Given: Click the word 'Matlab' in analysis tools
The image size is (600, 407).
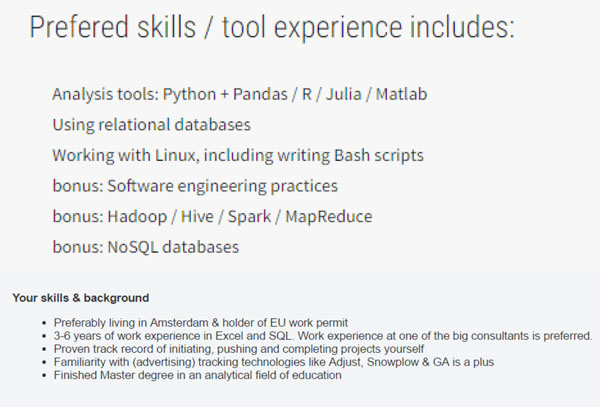Looking at the screenshot, I should click(x=401, y=94).
